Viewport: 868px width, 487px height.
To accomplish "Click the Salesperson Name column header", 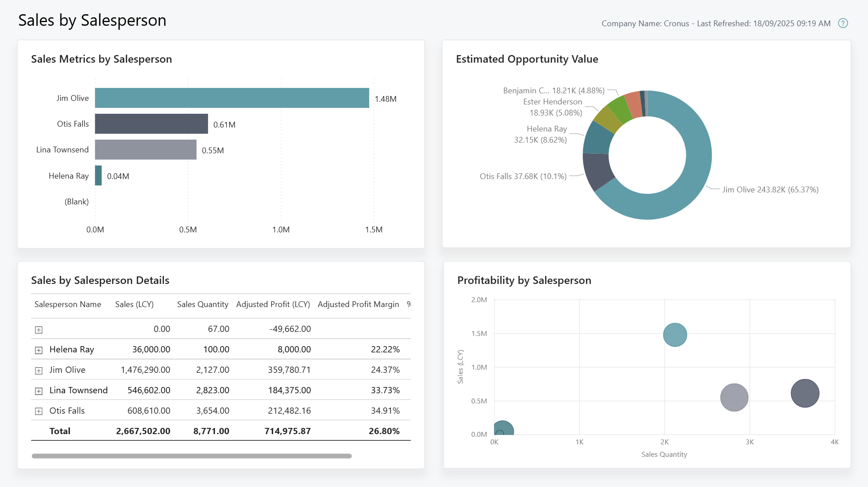I will pos(68,304).
